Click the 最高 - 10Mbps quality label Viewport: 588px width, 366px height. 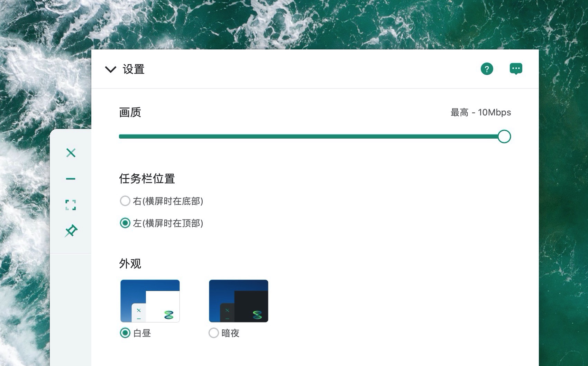click(x=481, y=112)
